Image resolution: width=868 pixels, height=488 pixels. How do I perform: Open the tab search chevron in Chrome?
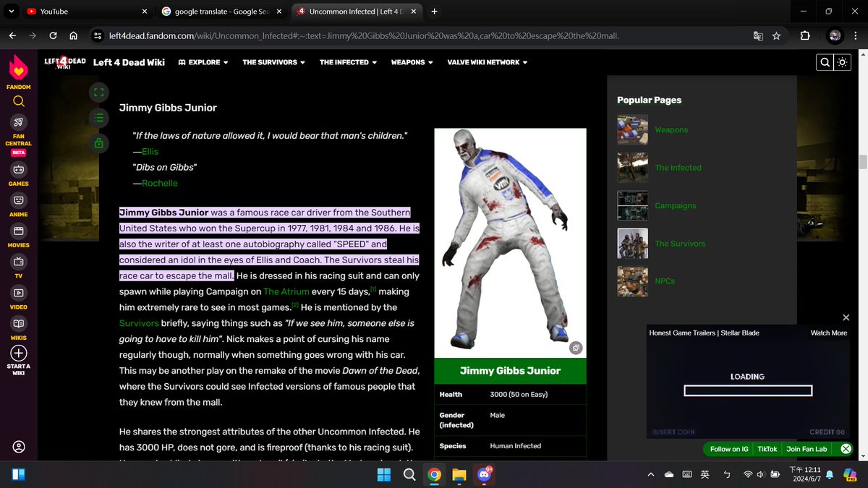[x=11, y=12]
